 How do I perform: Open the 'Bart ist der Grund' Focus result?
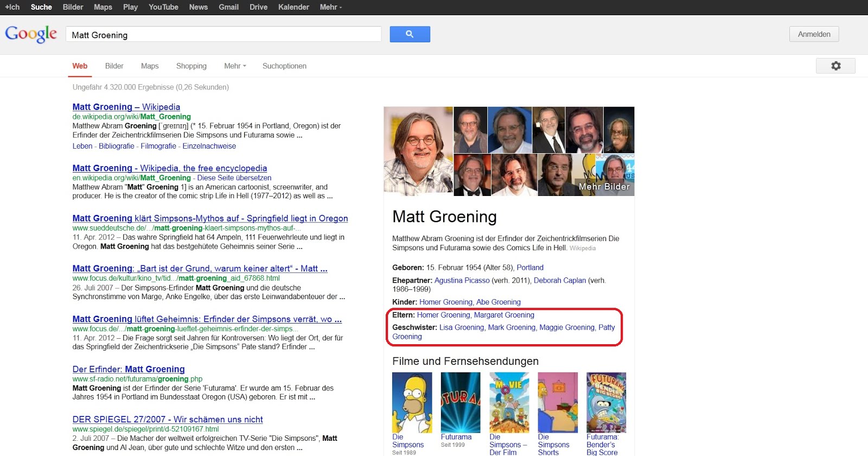pyautogui.click(x=200, y=268)
